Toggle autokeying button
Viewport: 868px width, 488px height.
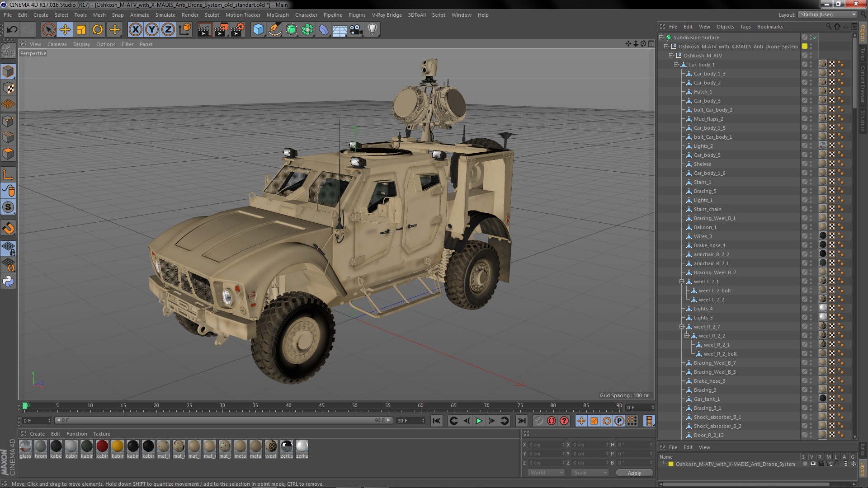click(x=552, y=421)
